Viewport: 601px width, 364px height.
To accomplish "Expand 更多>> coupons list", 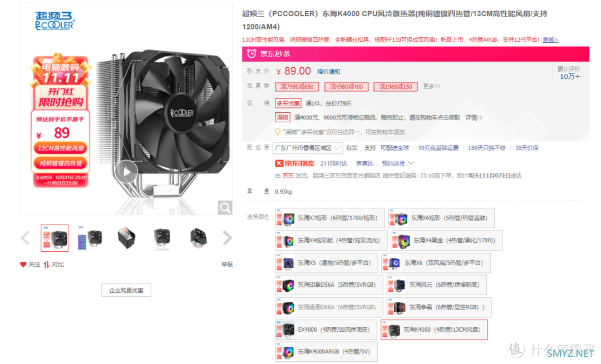I will tap(431, 87).
